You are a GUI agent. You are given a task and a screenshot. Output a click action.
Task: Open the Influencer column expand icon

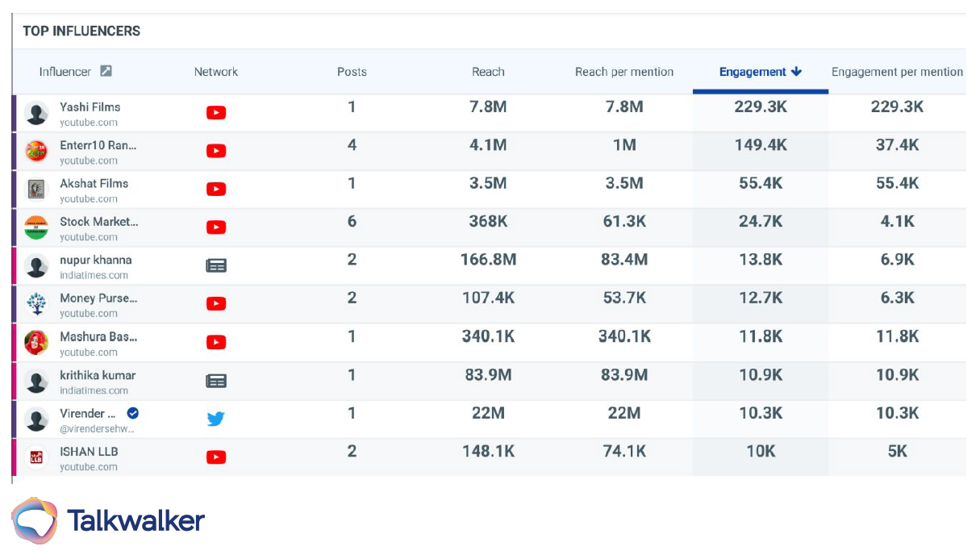pos(106,71)
